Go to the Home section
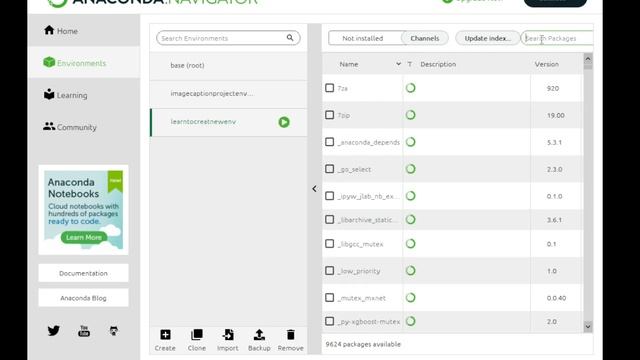640x360 pixels. [x=84, y=30]
